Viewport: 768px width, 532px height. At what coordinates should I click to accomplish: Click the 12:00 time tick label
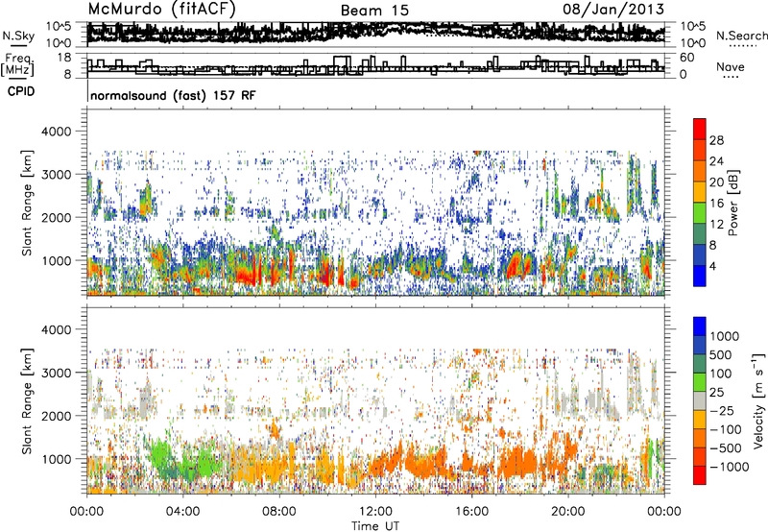[375, 512]
